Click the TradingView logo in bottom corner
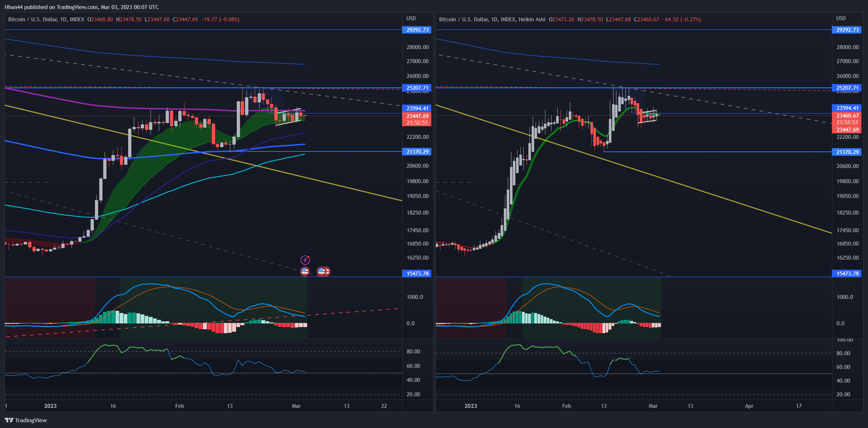The image size is (868, 428). tap(26, 420)
